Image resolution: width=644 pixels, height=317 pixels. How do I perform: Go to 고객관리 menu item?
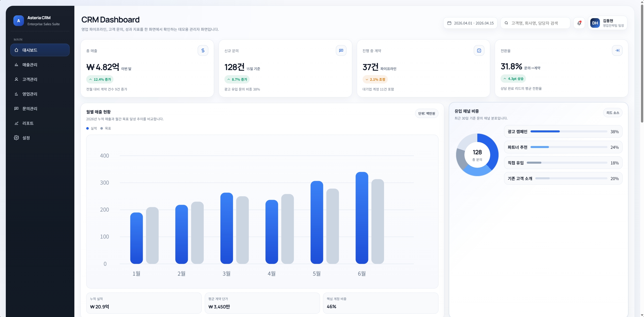pos(30,79)
